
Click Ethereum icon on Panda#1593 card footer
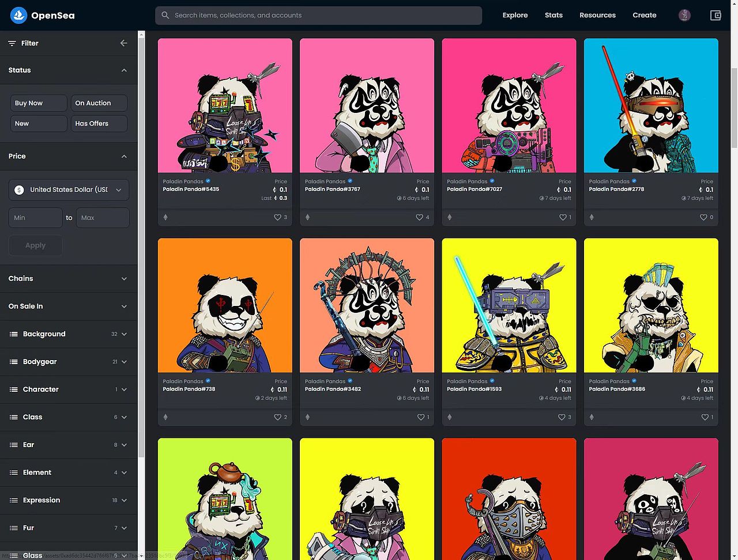pyautogui.click(x=450, y=417)
